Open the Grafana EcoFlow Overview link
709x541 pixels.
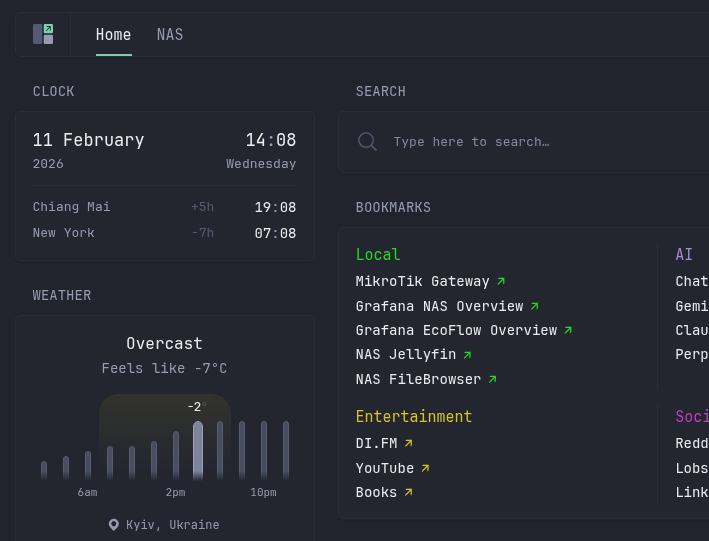[456, 331]
